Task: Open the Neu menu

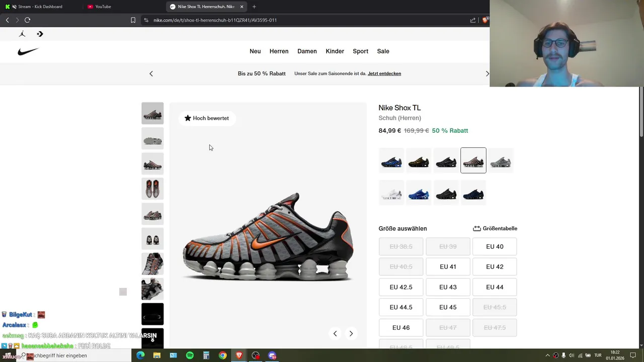Action: [x=255, y=51]
